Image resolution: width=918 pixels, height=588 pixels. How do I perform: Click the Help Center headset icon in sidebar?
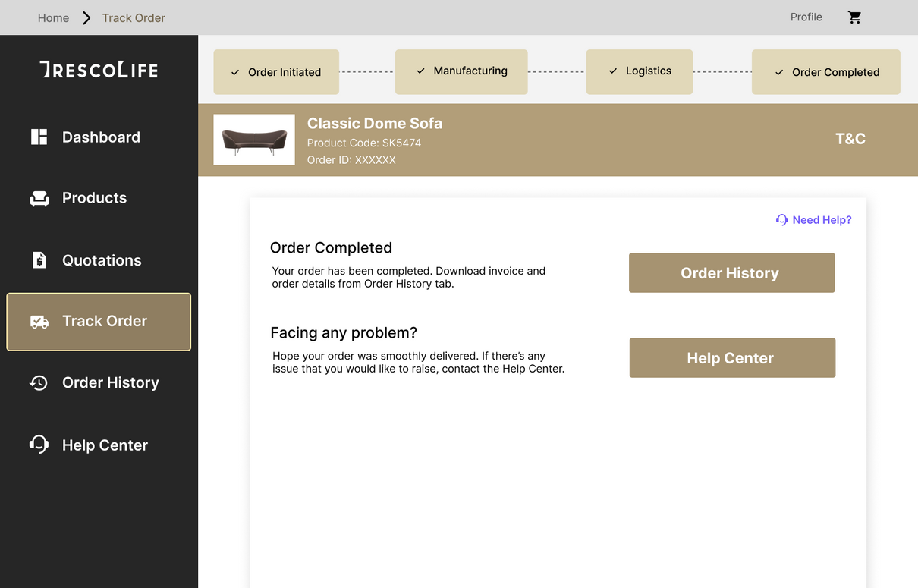coord(39,445)
